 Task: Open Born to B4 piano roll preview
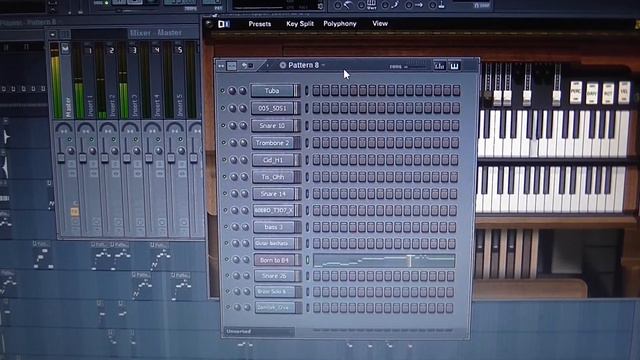pyautogui.click(x=384, y=261)
